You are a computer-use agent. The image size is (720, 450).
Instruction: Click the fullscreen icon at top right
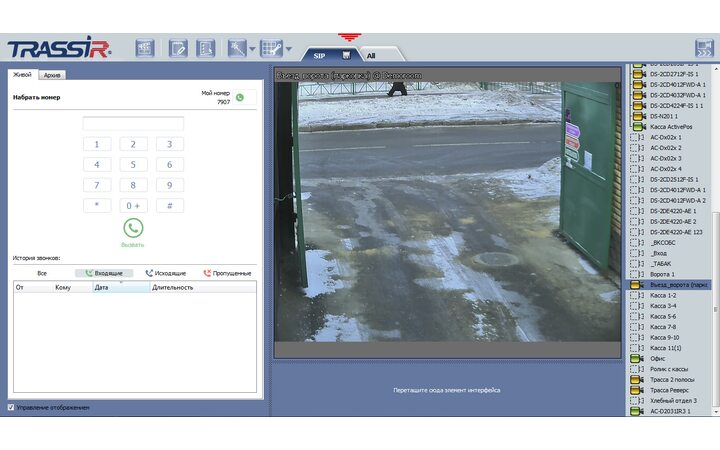704,48
